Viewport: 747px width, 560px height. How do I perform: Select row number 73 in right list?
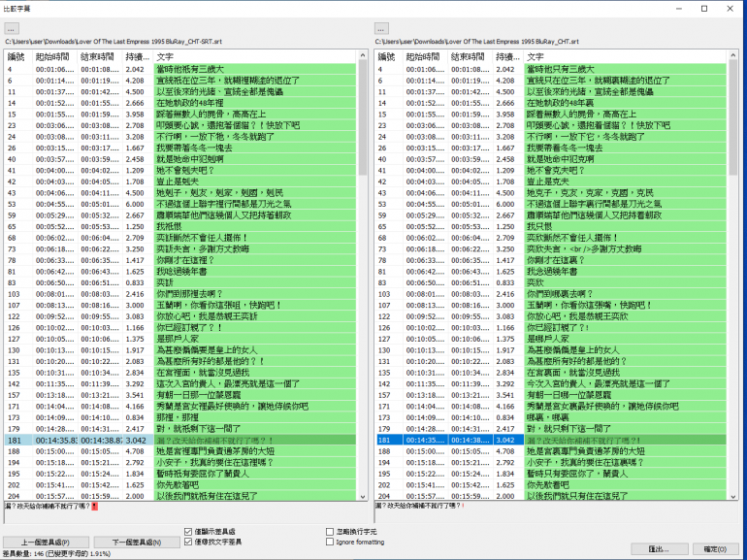tap(382, 248)
